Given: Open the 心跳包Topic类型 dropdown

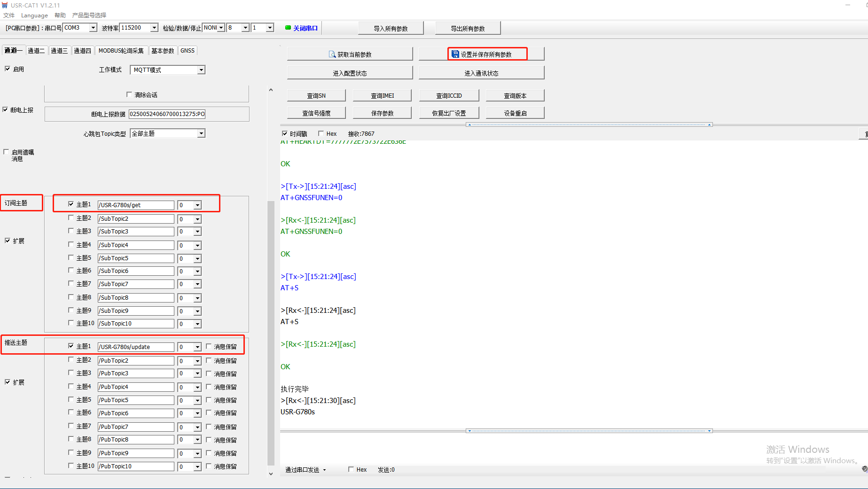Looking at the screenshot, I should [x=201, y=134].
